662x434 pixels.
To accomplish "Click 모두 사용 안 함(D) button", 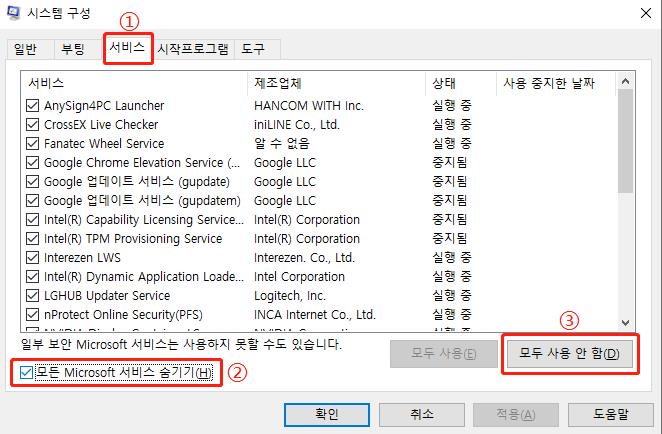I will 569,353.
